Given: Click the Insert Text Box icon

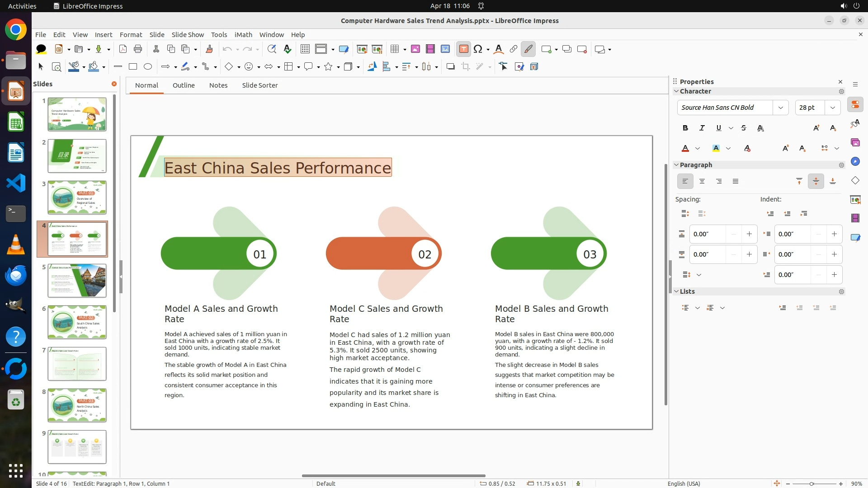Looking at the screenshot, I should pos(463,49).
